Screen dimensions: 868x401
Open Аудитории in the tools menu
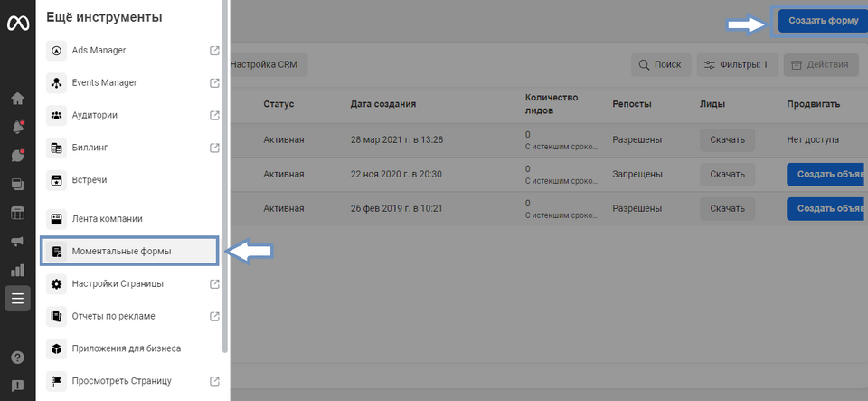click(94, 115)
